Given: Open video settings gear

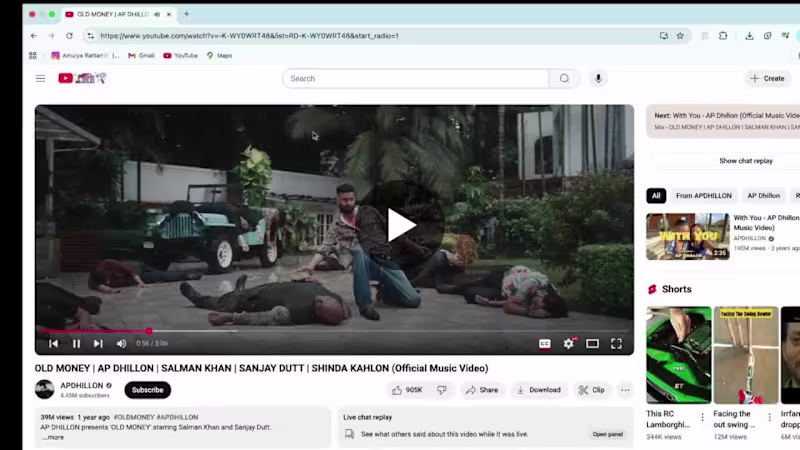Looking at the screenshot, I should 568,344.
